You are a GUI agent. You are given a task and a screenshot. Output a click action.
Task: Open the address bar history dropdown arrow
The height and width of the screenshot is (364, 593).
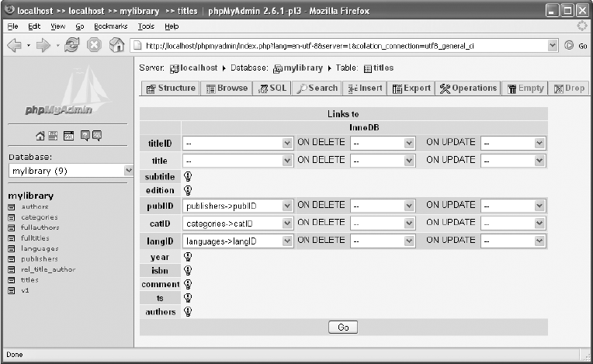(x=553, y=46)
